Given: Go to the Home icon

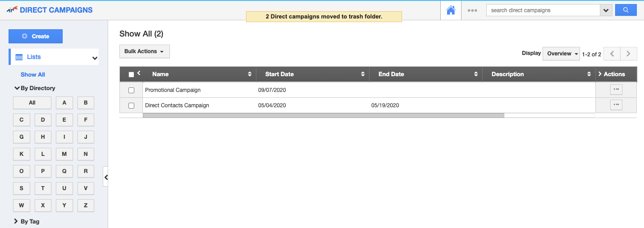Looking at the screenshot, I should click(x=451, y=10).
